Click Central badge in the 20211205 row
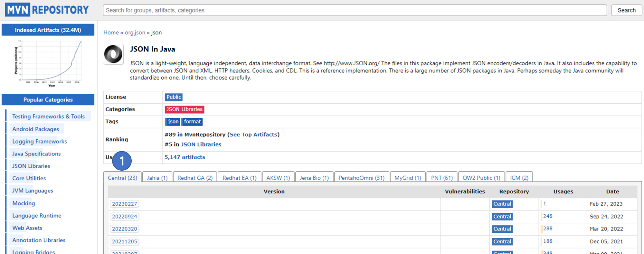This screenshot has height=254, width=644. tap(502, 241)
